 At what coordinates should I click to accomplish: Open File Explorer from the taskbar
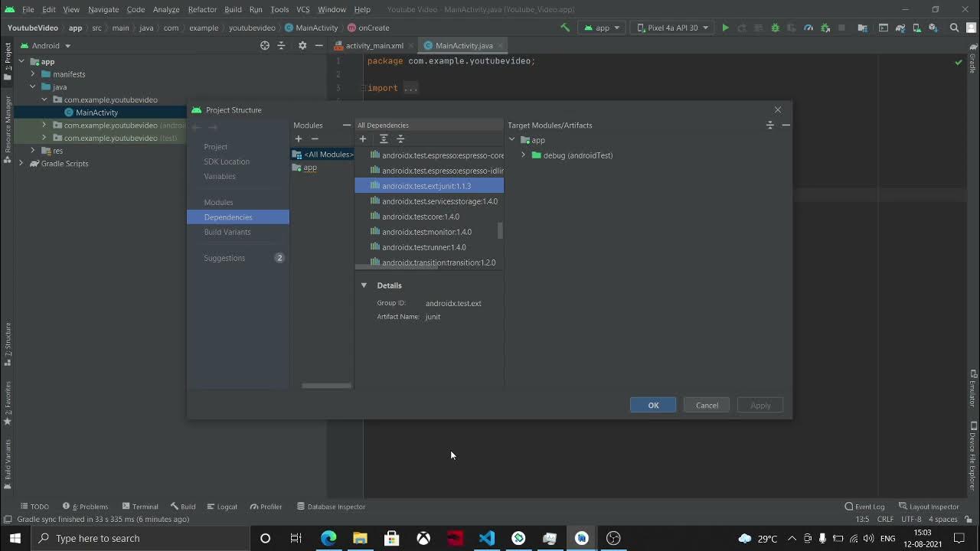pyautogui.click(x=360, y=538)
